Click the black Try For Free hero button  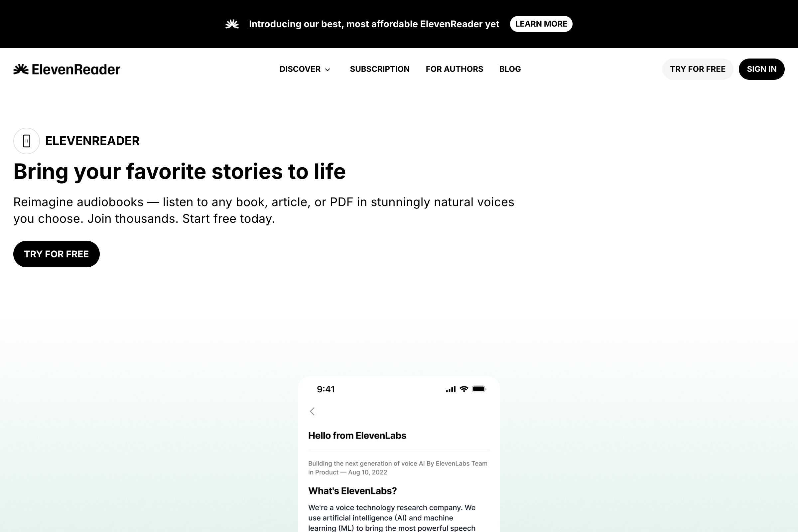pos(56,254)
